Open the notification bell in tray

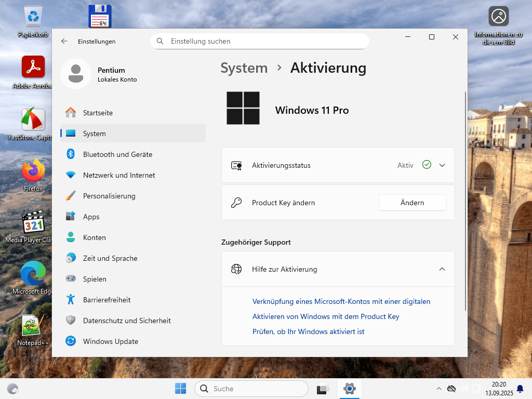pos(520,389)
